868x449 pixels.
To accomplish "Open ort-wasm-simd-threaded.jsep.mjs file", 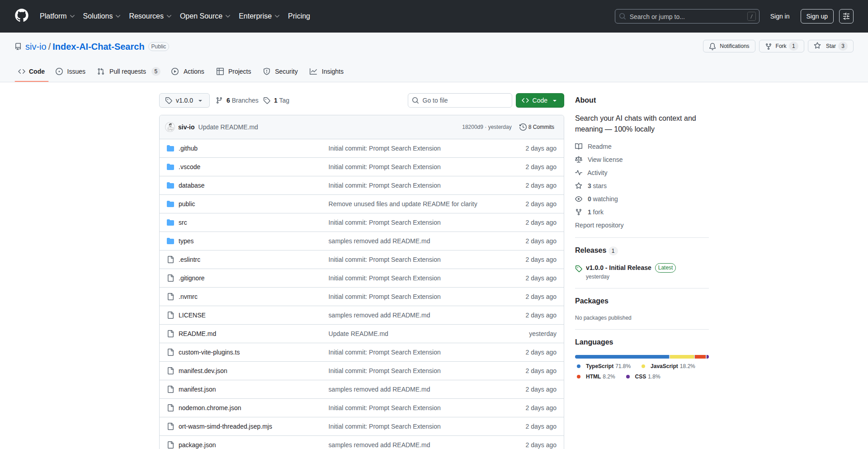I will point(225,426).
